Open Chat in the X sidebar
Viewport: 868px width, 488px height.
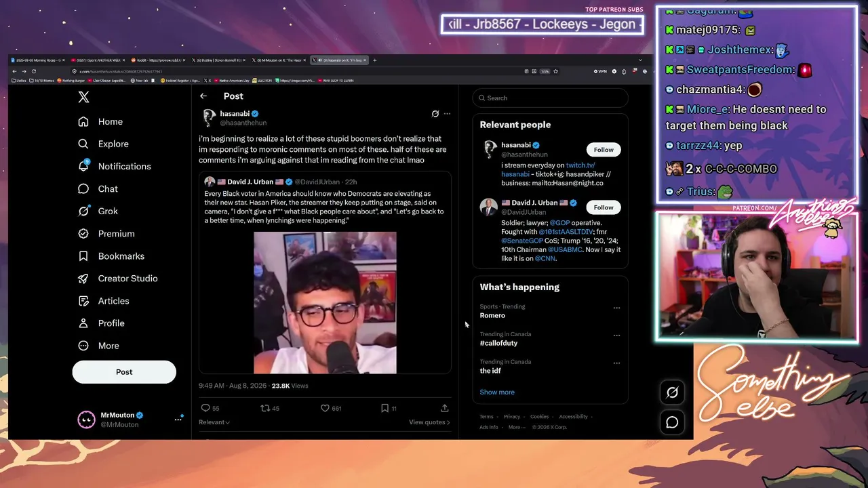coord(98,189)
